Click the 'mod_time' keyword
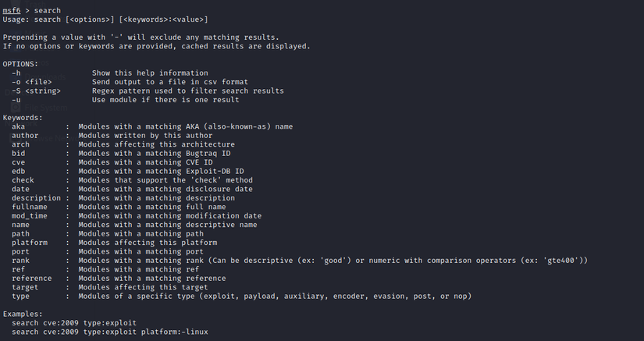 pyautogui.click(x=30, y=216)
